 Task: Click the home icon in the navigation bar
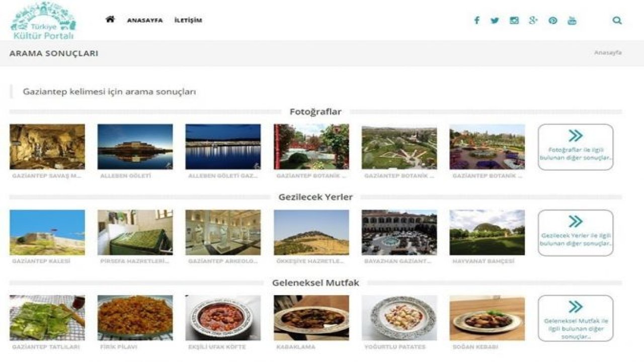109,20
